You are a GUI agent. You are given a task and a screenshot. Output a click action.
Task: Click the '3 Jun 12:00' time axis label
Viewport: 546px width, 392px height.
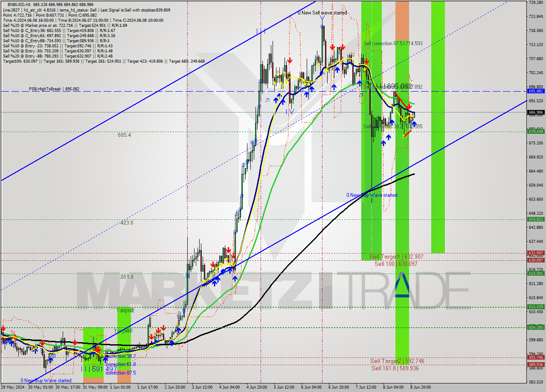(202, 387)
